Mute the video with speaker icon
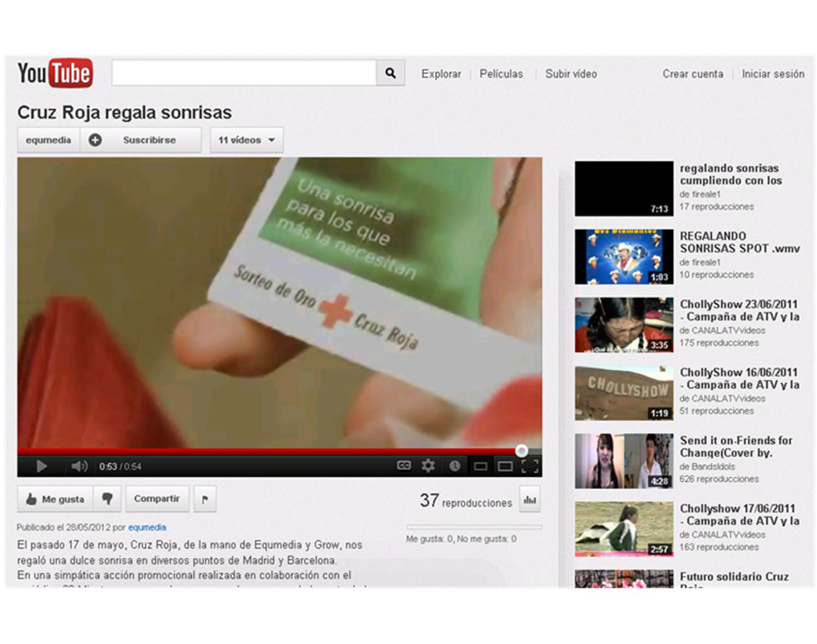817x644 pixels. point(79,467)
